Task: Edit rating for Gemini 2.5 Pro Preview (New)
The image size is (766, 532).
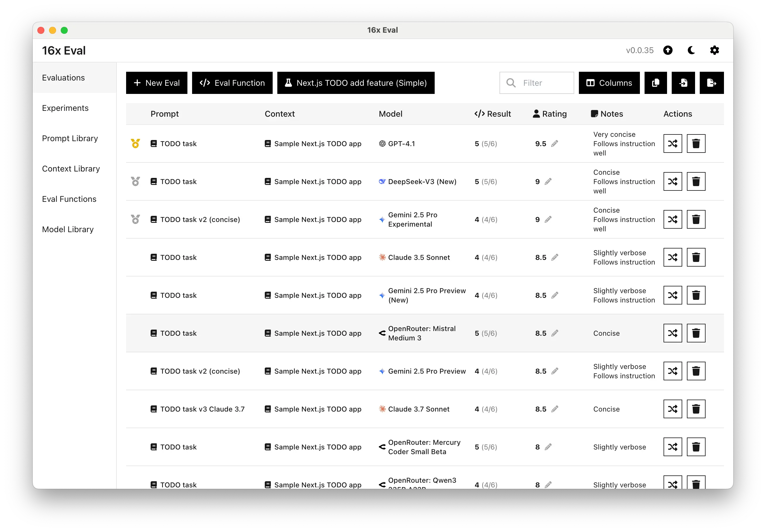Action: click(x=554, y=295)
